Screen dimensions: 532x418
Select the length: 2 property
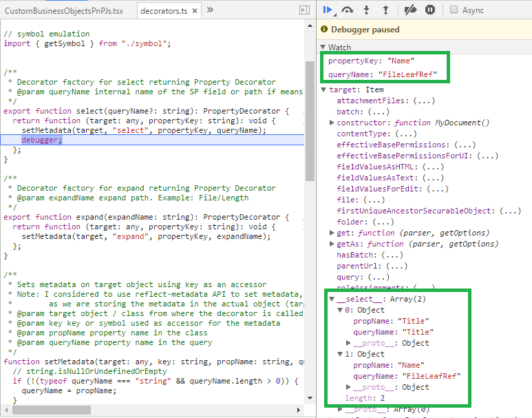point(365,398)
